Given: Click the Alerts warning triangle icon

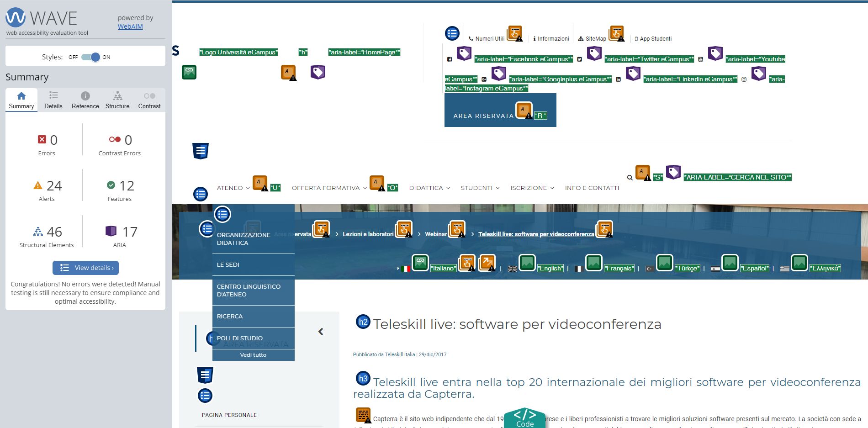Looking at the screenshot, I should 38,185.
